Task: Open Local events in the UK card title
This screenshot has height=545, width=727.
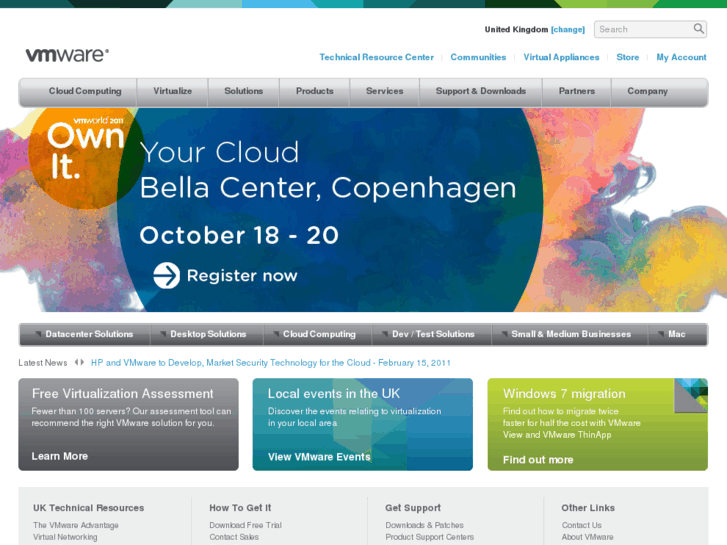Action: tap(333, 394)
